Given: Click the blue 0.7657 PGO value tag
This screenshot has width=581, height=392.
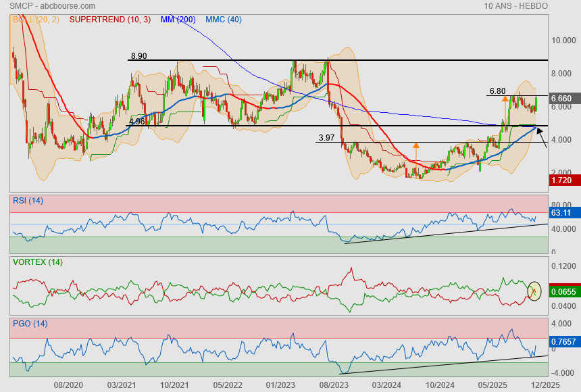Looking at the screenshot, I should 561,343.
